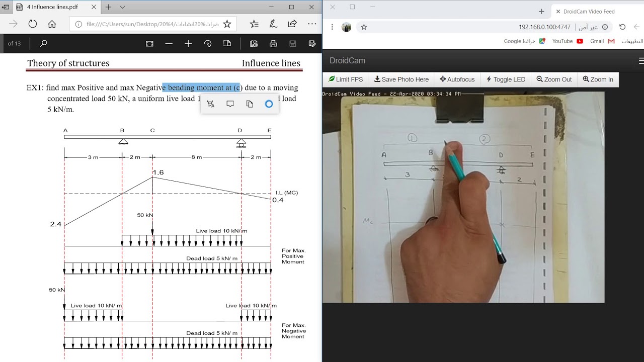The image size is (644, 362).
Task: Share this page from Edge
Action: point(292,24)
